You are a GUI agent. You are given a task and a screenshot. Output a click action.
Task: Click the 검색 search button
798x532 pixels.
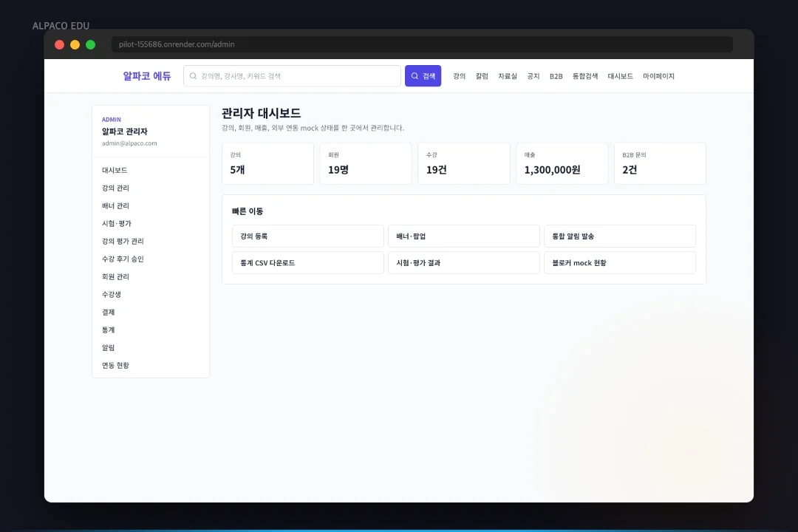(423, 76)
